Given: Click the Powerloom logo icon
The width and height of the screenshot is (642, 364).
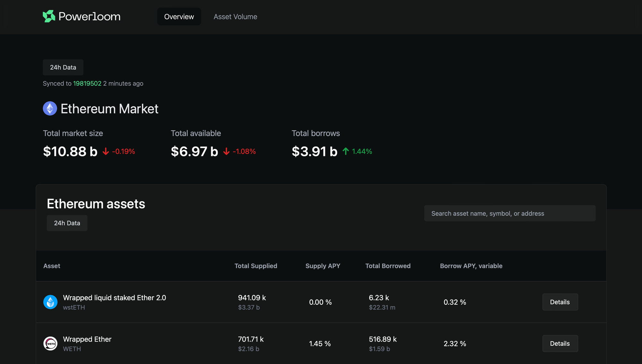Looking at the screenshot, I should [49, 16].
